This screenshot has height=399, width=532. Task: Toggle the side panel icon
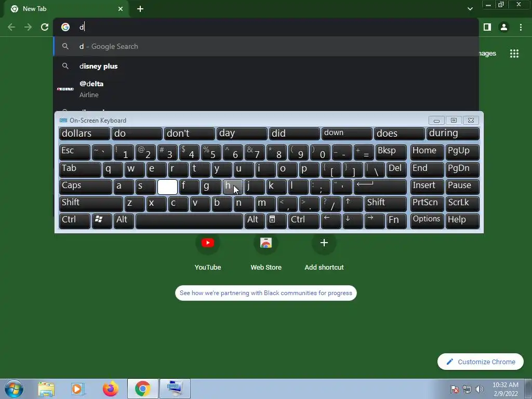487,27
